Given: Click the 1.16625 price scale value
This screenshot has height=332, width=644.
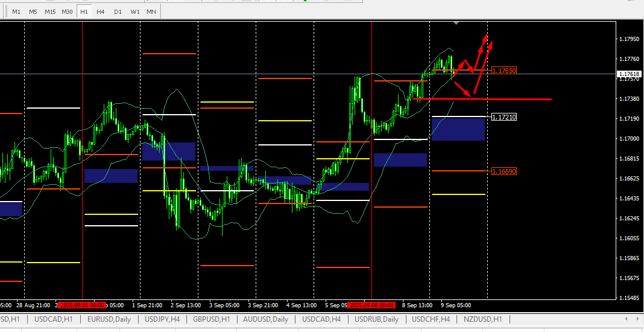Looking at the screenshot, I should pyautogui.click(x=629, y=179).
